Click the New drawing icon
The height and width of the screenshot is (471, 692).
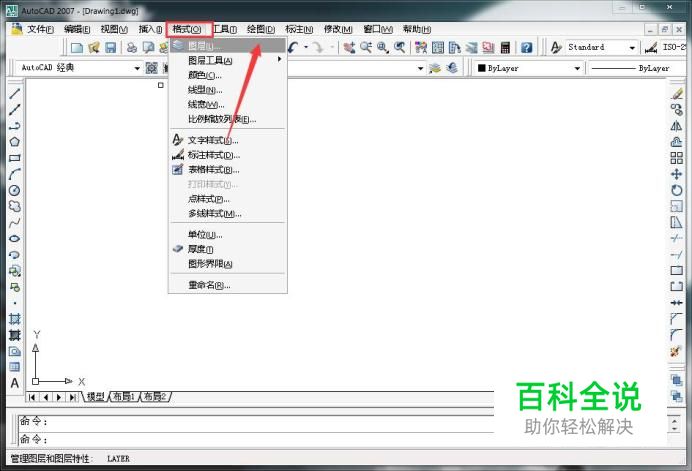click(77, 47)
